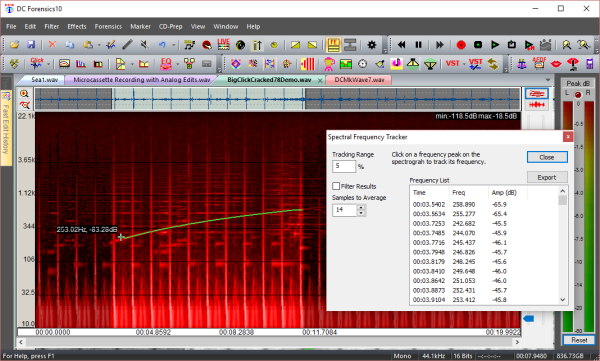The width and height of the screenshot is (600, 361).
Task: Close Spectral Frequency Tracker with red X
Action: 568,137
